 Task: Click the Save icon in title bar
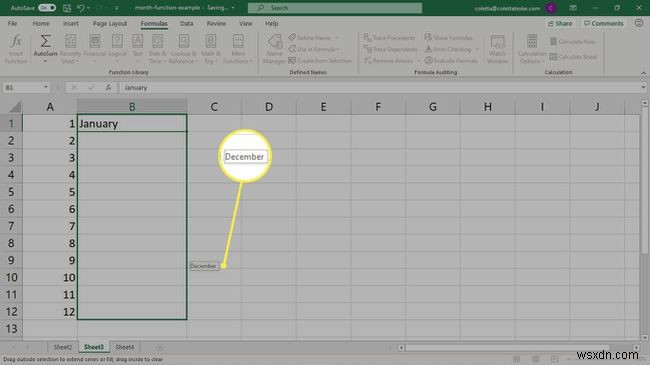click(x=67, y=8)
